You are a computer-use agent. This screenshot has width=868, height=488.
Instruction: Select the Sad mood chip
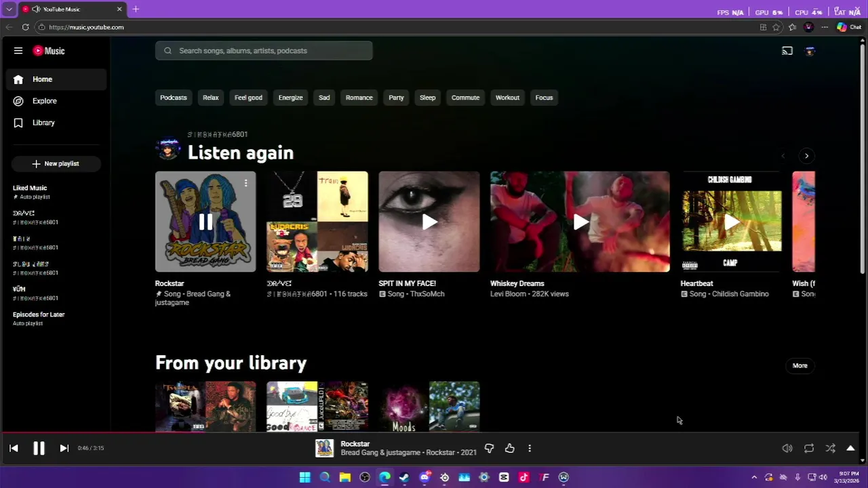click(324, 98)
